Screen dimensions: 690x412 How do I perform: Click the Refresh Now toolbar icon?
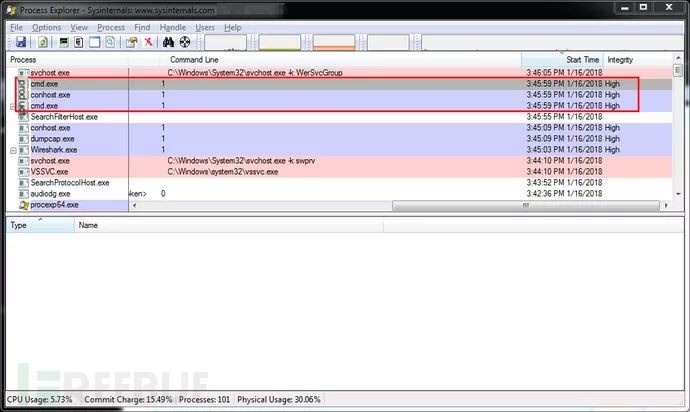[x=43, y=42]
